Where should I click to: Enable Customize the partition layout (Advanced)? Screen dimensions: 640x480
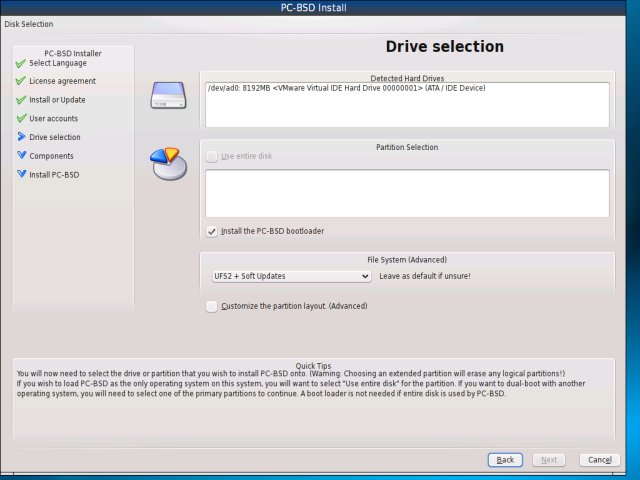211,306
